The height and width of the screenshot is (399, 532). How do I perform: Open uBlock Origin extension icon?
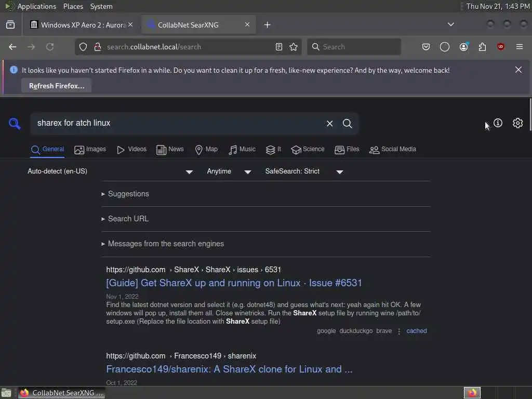click(500, 47)
